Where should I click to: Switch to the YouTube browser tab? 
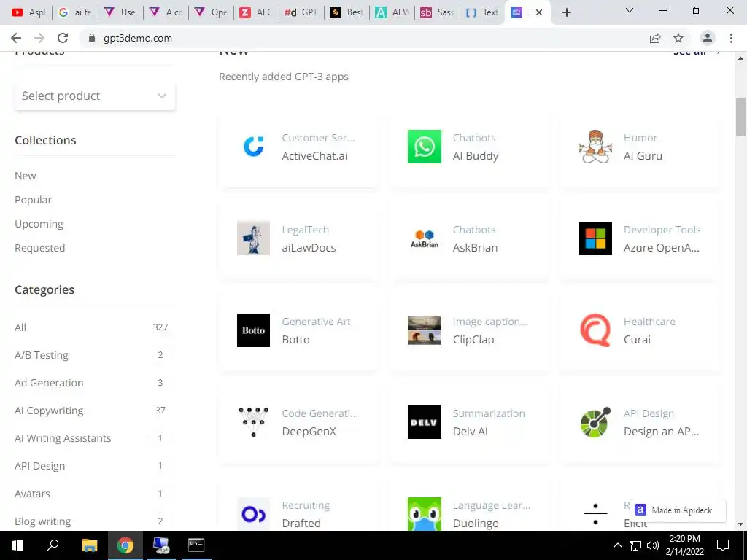[28, 12]
